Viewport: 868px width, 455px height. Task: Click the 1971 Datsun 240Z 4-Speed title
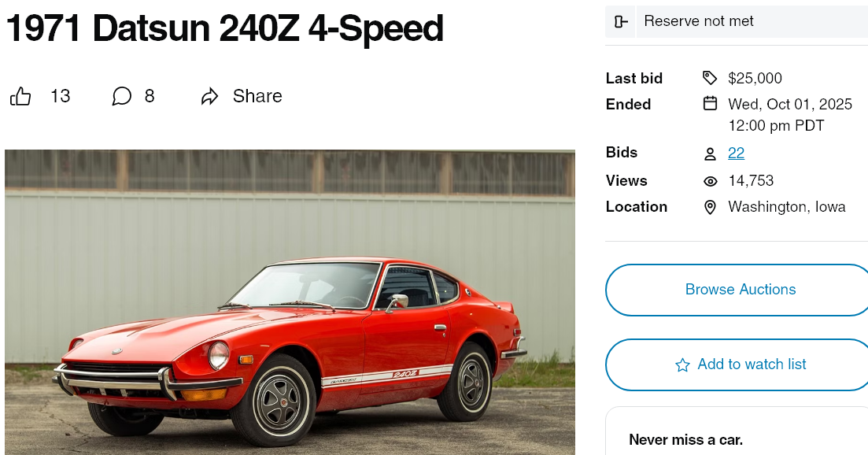(x=225, y=29)
